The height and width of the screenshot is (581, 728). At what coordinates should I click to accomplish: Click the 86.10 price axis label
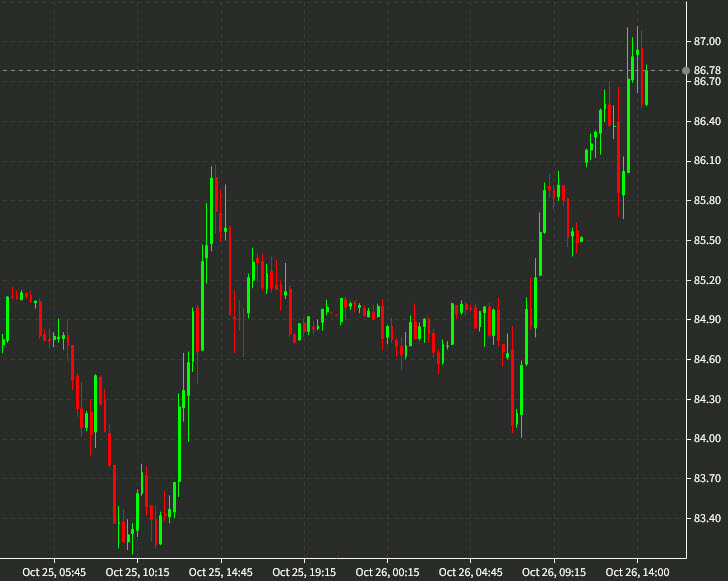[x=707, y=161]
